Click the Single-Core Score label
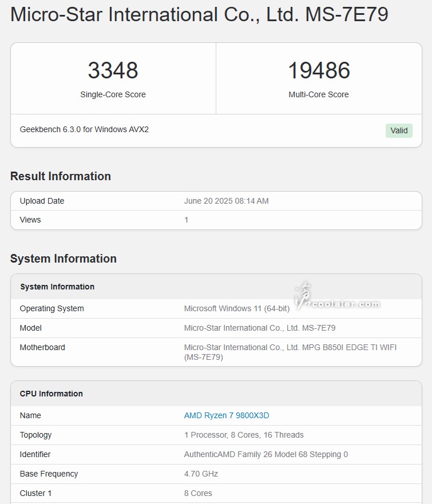Image resolution: width=432 pixels, height=504 pixels. 113,94
